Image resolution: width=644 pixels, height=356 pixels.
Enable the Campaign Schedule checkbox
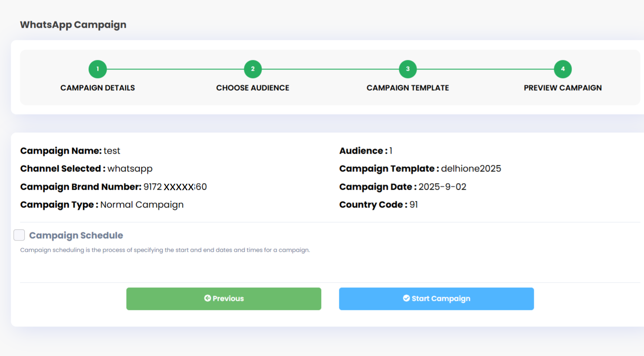pos(19,235)
